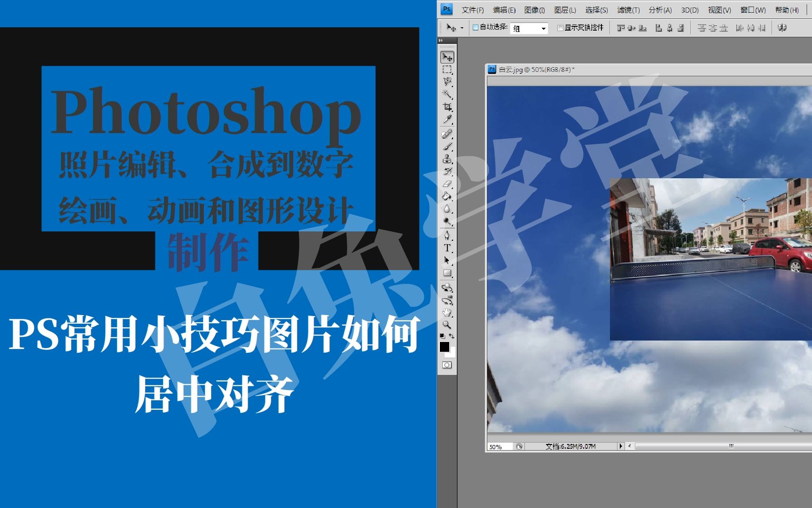The height and width of the screenshot is (508, 812).
Task: Click the align horizontal centers icon
Action: coord(669,28)
